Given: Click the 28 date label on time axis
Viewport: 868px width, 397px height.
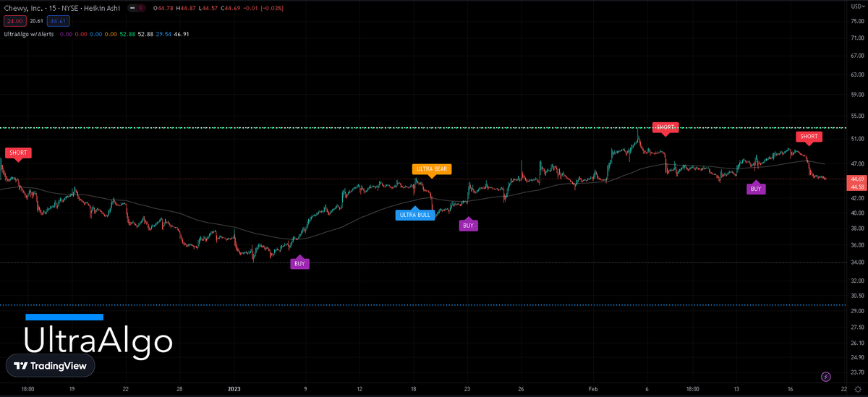Looking at the screenshot, I should 179,388.
